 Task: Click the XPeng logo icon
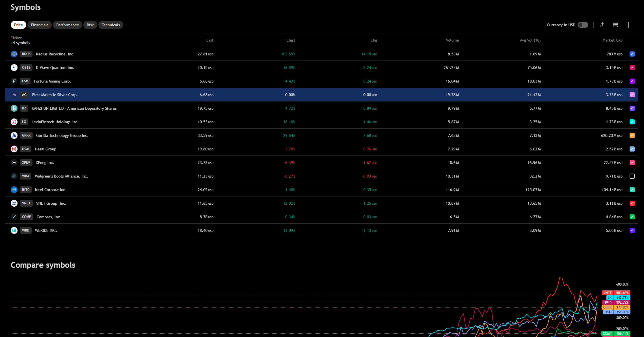[14, 163]
